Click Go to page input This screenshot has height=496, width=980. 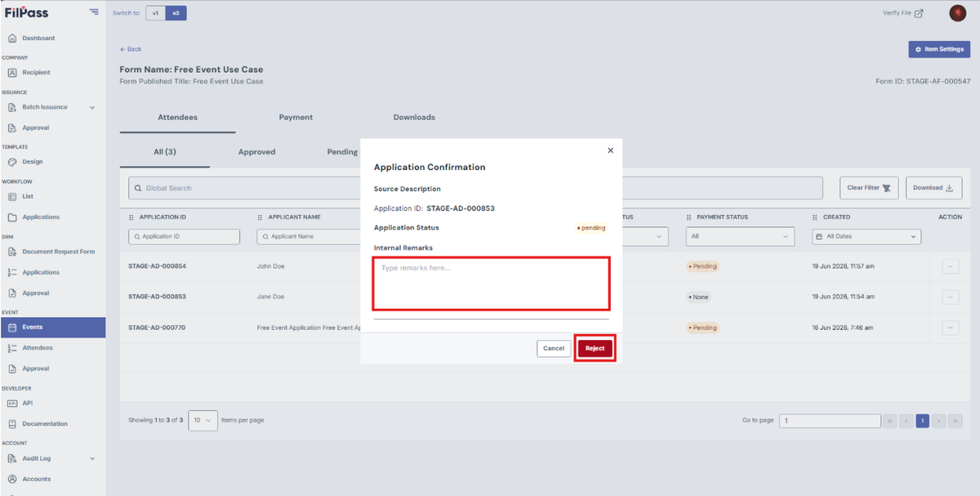829,421
